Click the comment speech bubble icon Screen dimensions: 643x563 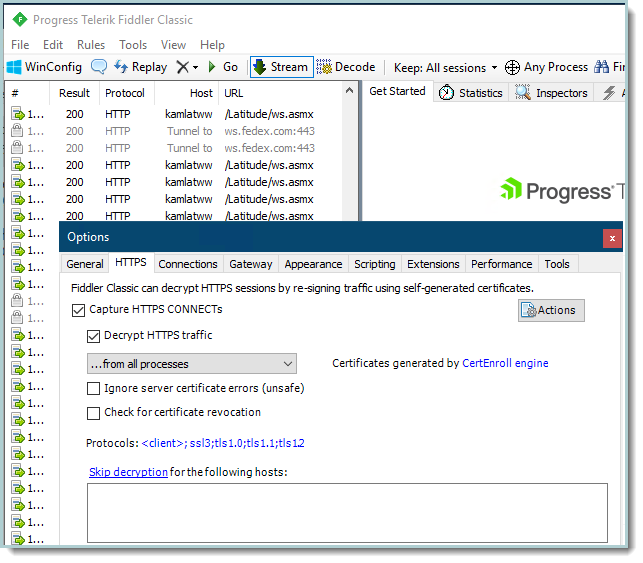(99, 67)
